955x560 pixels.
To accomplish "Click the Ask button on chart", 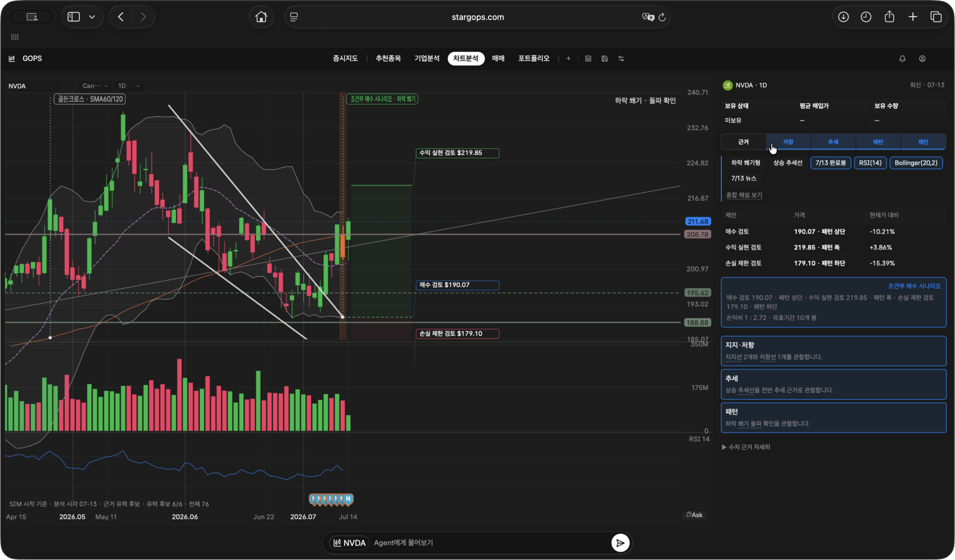I will pyautogui.click(x=694, y=515).
